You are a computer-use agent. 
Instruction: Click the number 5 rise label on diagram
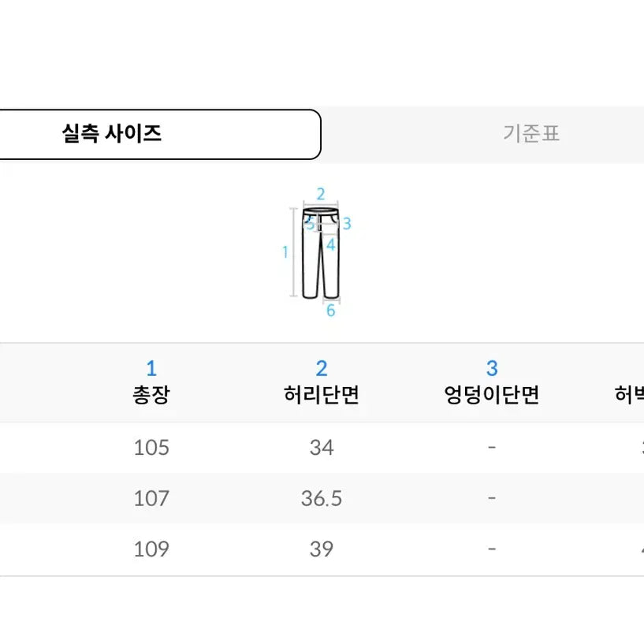(310, 224)
